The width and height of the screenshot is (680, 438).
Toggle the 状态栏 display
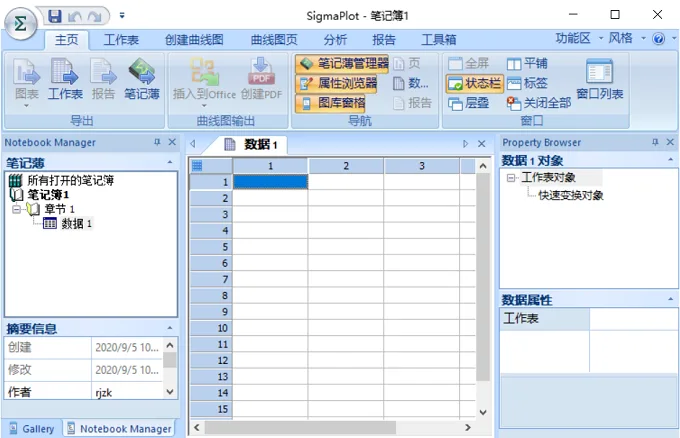point(475,83)
